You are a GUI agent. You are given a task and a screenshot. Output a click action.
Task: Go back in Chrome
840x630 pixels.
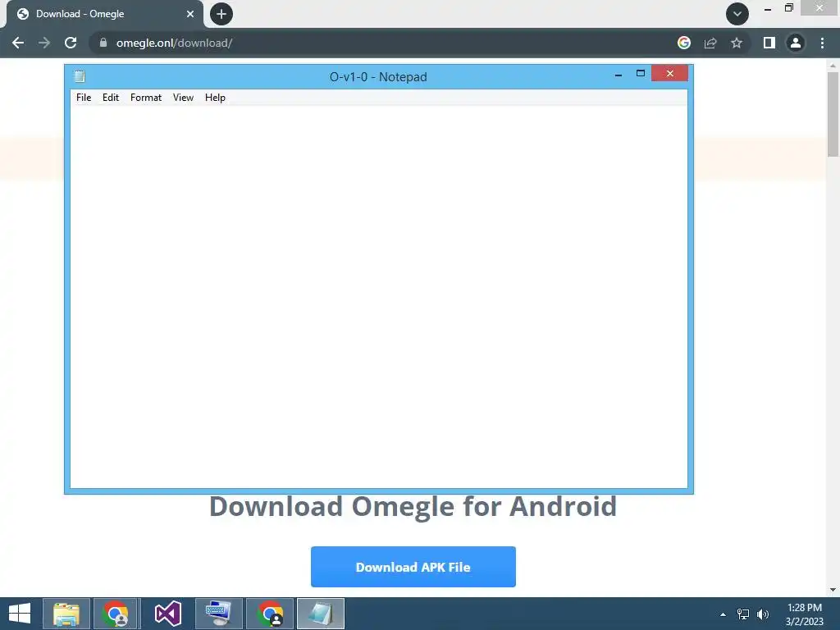pos(18,43)
